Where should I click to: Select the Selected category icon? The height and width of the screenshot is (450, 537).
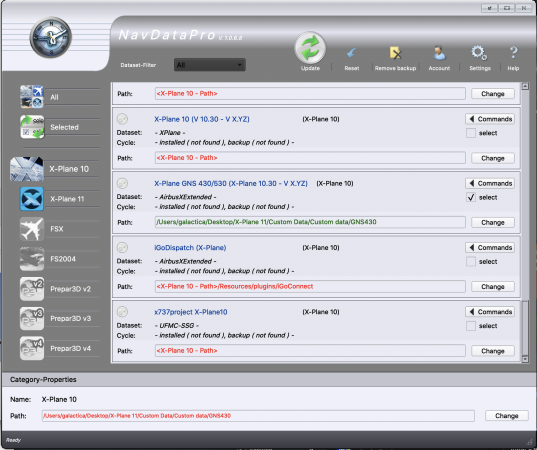(32, 127)
